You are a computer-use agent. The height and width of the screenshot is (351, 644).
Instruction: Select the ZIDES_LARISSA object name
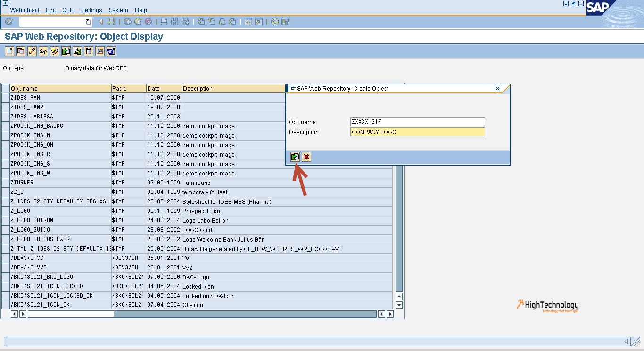(x=32, y=117)
